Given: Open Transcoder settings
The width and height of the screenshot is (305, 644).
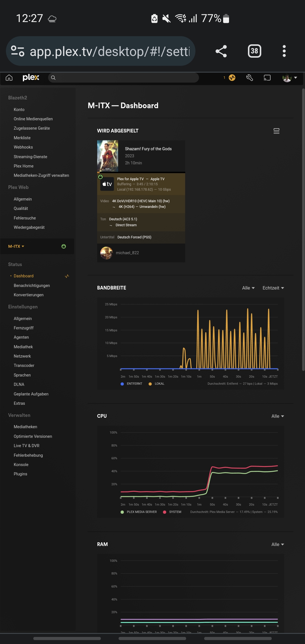Looking at the screenshot, I should 24,365.
